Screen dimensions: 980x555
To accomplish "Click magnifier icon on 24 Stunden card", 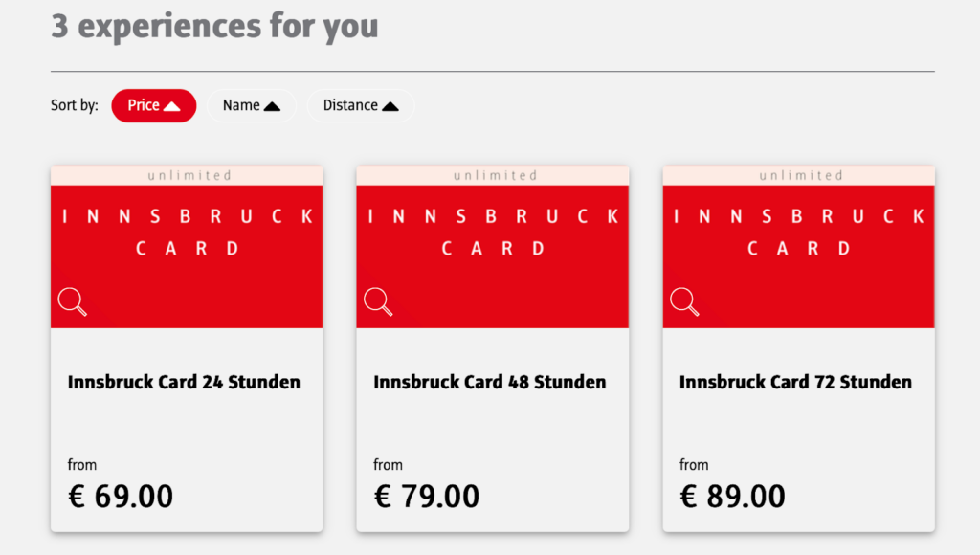I will click(73, 301).
